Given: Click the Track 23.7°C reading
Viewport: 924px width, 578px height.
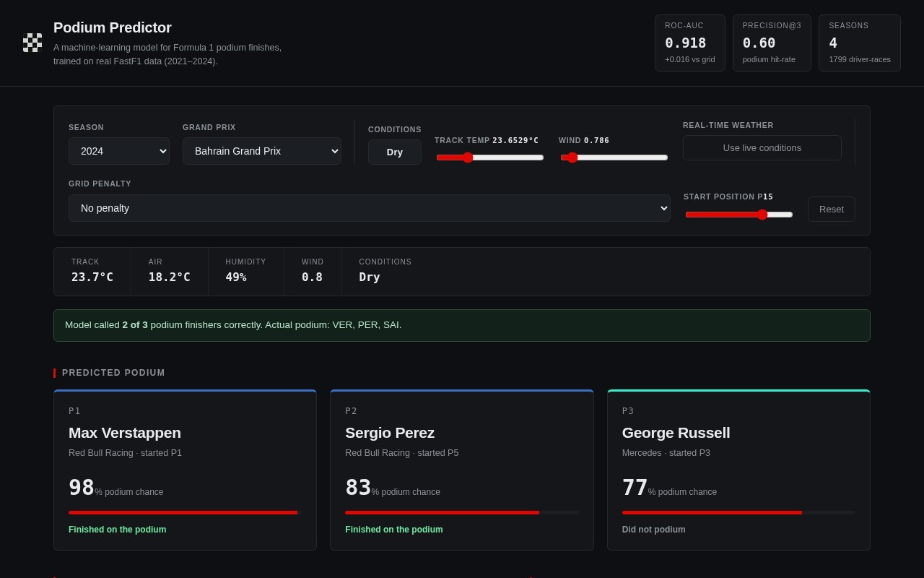Looking at the screenshot, I should click(92, 272).
